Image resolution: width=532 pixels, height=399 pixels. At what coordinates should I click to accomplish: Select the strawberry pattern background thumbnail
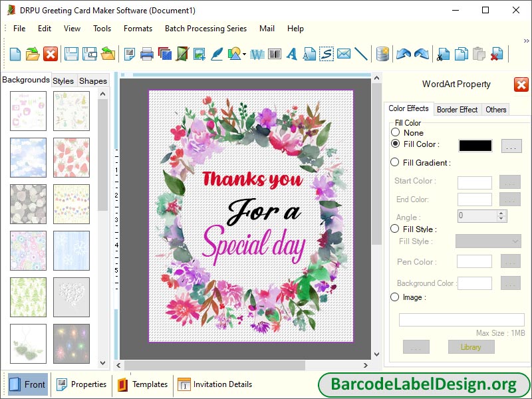coord(71,158)
